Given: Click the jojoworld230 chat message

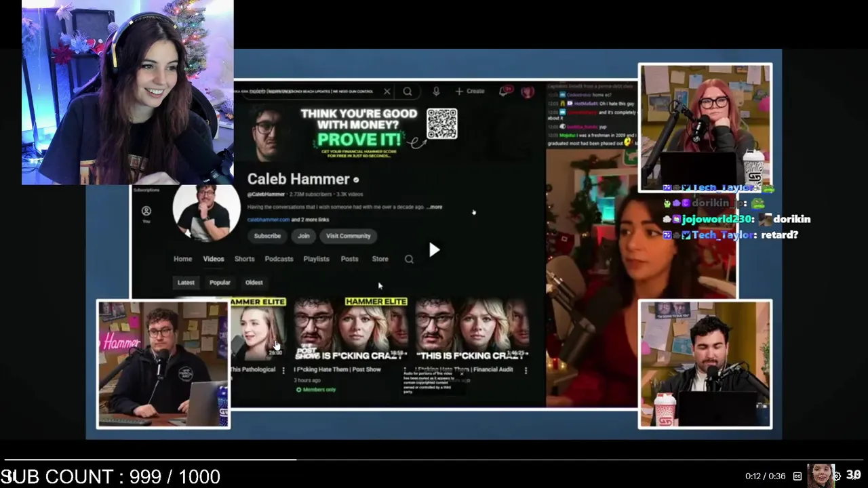Looking at the screenshot, I should (x=736, y=219).
